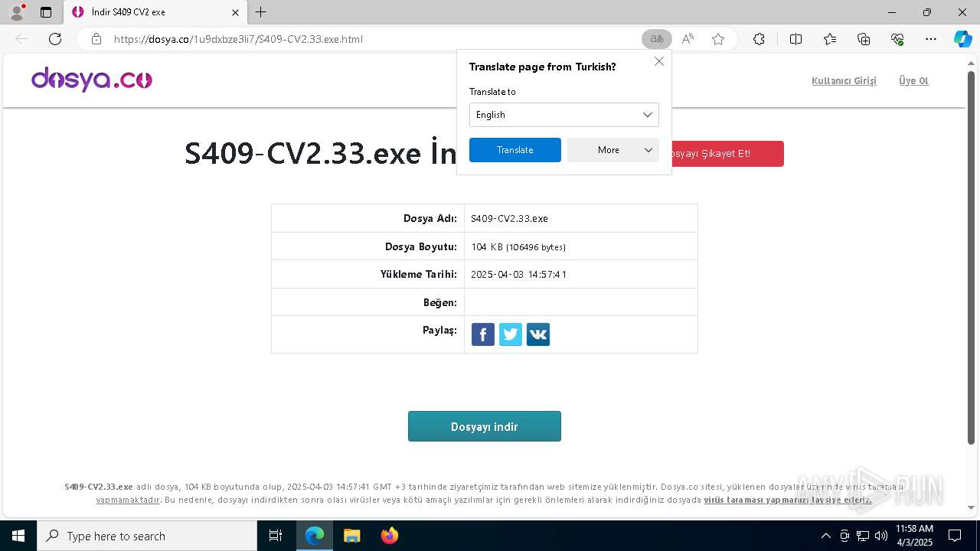Open yapmamaktadır link in footer text
Image resolution: width=980 pixels, height=551 pixels.
128,500
